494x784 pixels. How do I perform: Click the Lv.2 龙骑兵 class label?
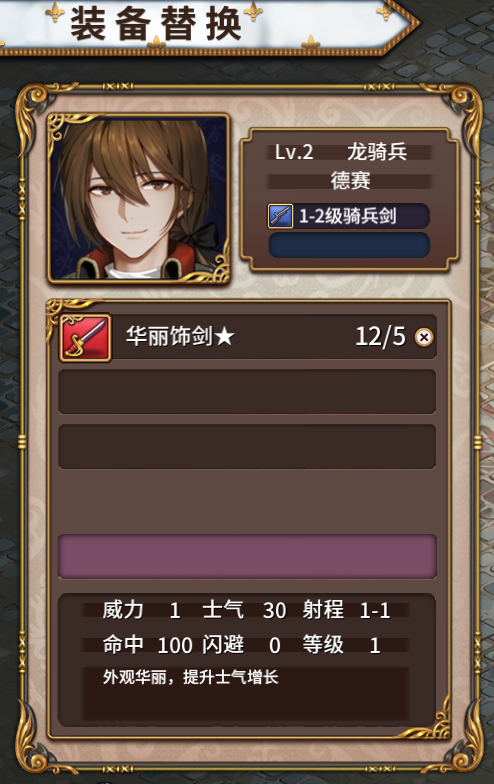click(x=341, y=152)
